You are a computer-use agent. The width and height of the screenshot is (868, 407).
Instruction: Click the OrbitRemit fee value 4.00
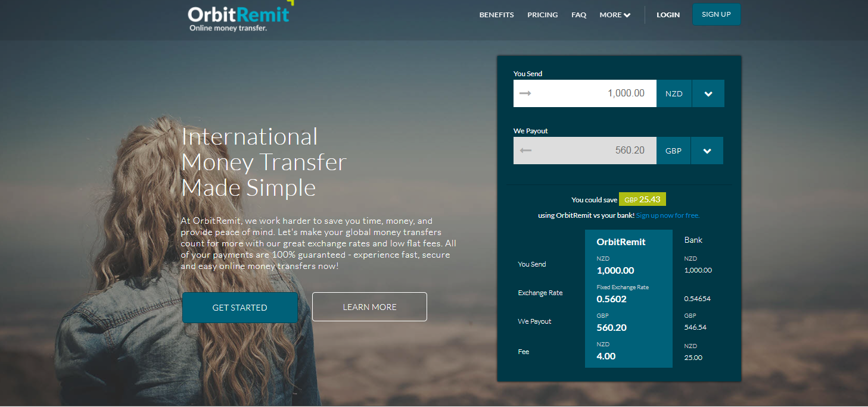606,356
